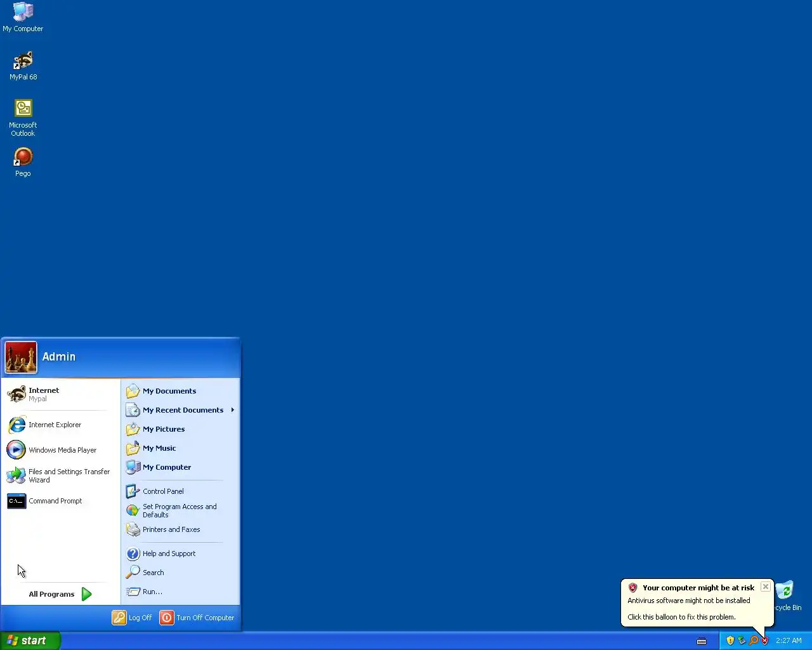Image resolution: width=812 pixels, height=650 pixels.
Task: Open My Music folder
Action: 180,448
